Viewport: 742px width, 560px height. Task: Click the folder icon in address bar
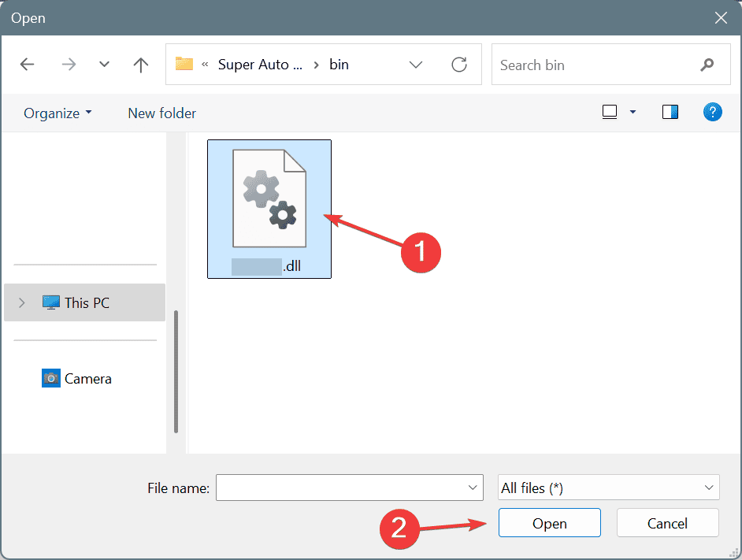coord(184,64)
